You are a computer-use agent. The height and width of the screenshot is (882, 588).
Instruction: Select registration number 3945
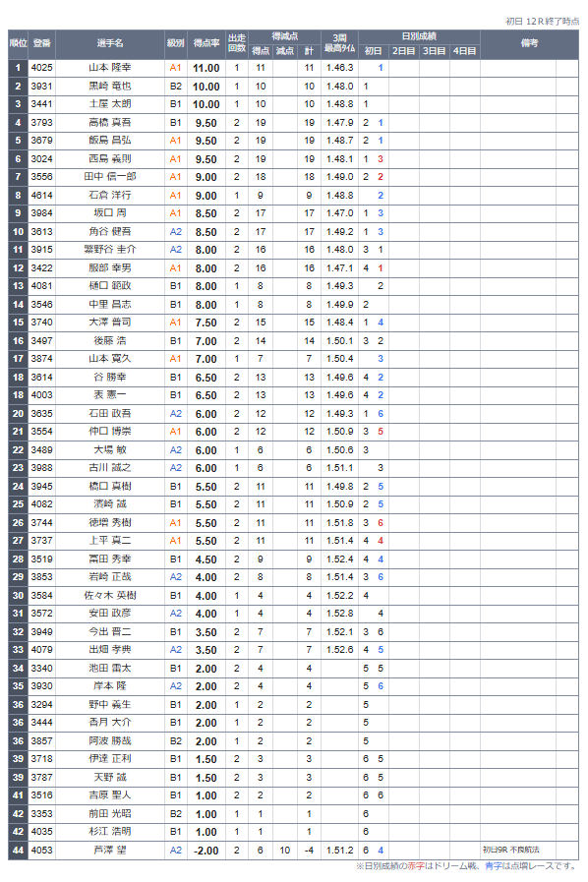click(41, 486)
